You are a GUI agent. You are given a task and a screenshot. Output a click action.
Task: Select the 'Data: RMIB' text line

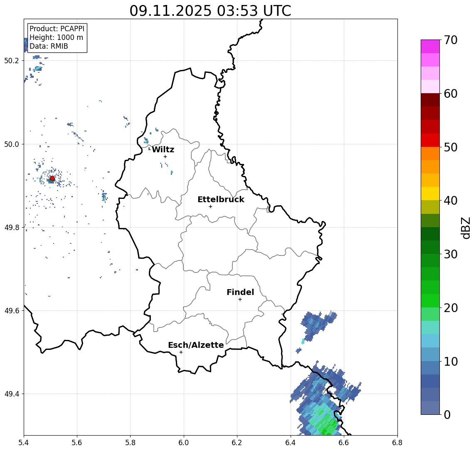click(49, 46)
